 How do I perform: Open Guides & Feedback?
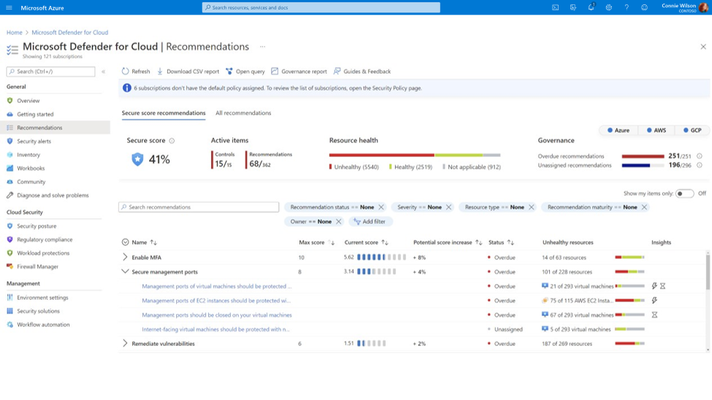pyautogui.click(x=362, y=71)
